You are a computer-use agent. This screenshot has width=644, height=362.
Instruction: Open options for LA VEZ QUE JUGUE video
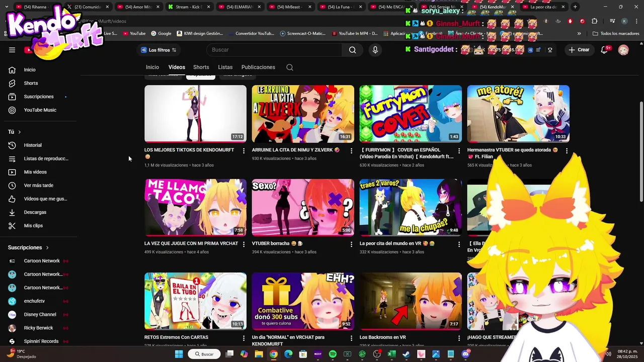pos(244,244)
